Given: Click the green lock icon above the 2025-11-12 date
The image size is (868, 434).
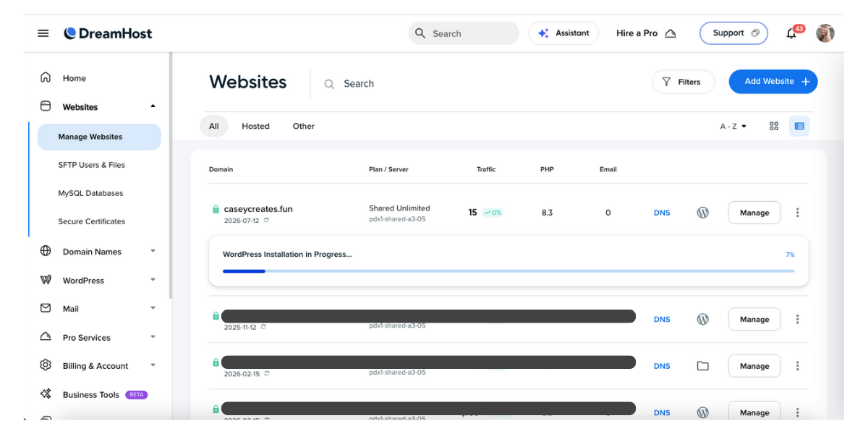Looking at the screenshot, I should [216, 316].
